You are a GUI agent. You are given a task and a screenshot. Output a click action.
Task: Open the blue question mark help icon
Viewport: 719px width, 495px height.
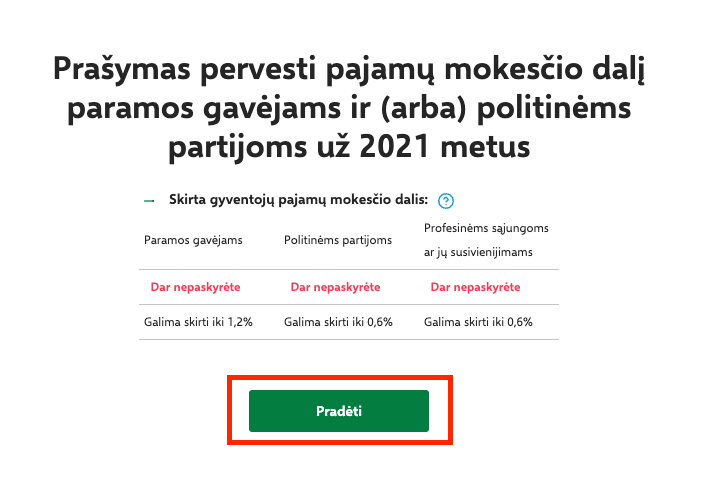tap(446, 201)
